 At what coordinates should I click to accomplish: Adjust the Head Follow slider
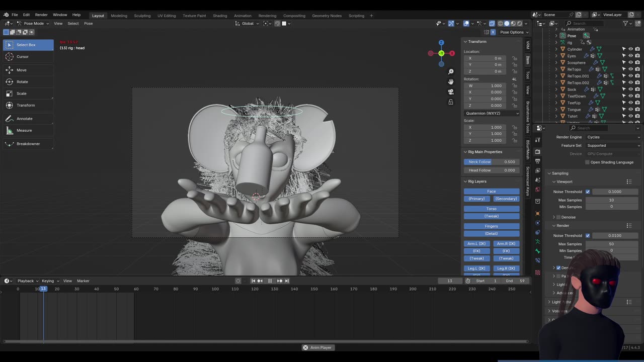point(492,170)
